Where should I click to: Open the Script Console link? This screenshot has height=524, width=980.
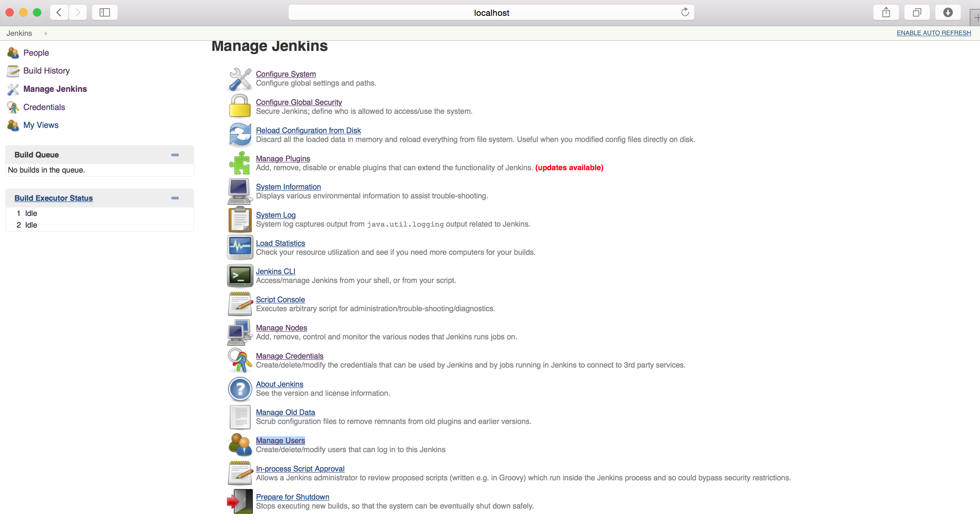pos(280,299)
